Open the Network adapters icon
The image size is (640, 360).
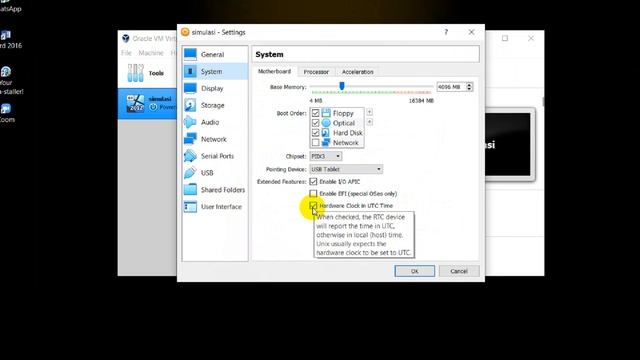(190, 139)
